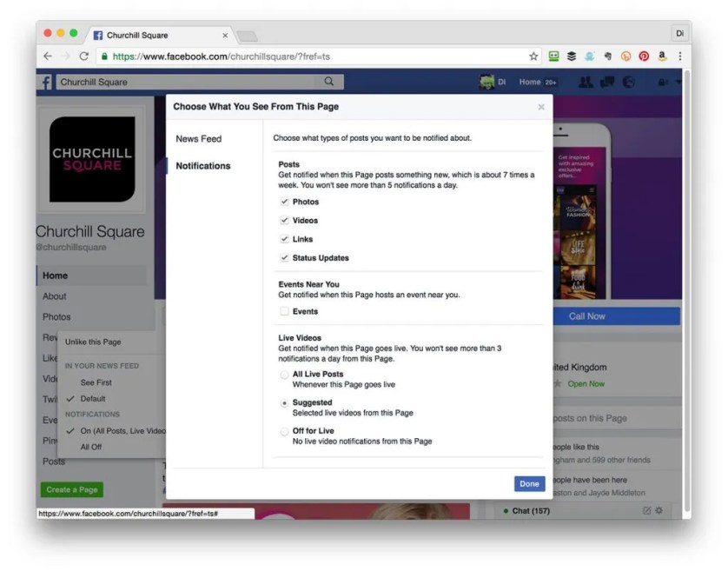Choose Unlike this Page from the menu
The height and width of the screenshot is (571, 728).
[x=93, y=342]
